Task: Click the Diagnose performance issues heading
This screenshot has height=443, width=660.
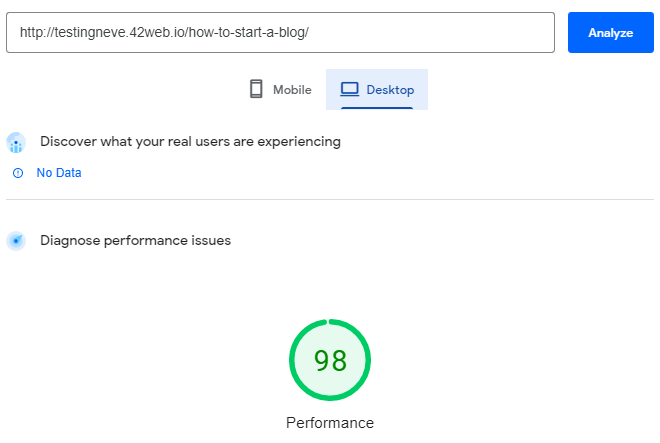Action: click(x=136, y=240)
